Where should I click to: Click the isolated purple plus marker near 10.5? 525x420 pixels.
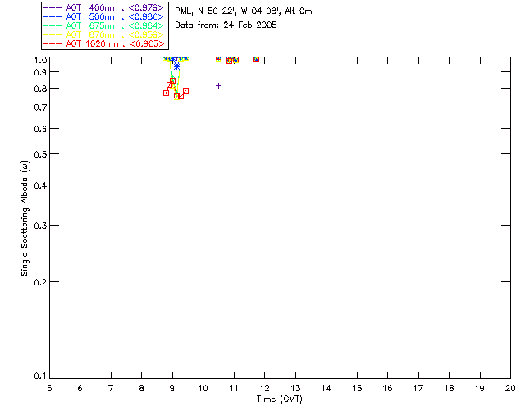pos(219,86)
